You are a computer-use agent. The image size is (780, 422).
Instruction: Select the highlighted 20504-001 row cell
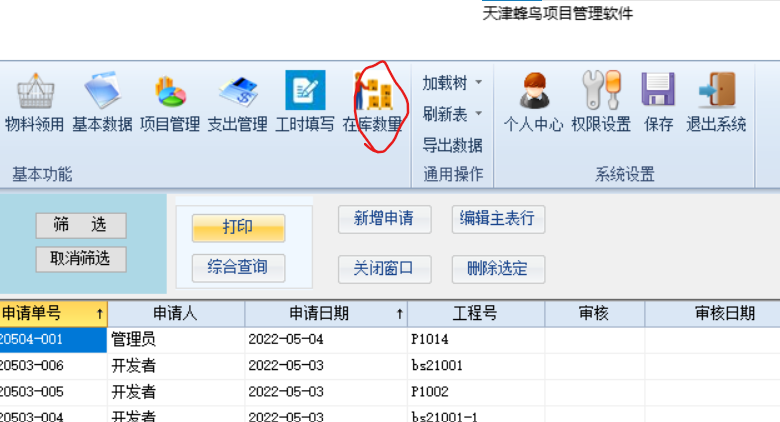(53, 340)
